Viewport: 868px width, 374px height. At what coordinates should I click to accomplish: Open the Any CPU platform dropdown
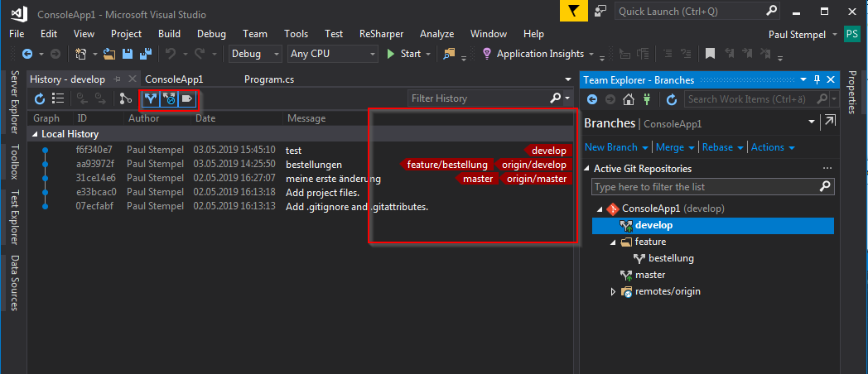click(x=332, y=54)
